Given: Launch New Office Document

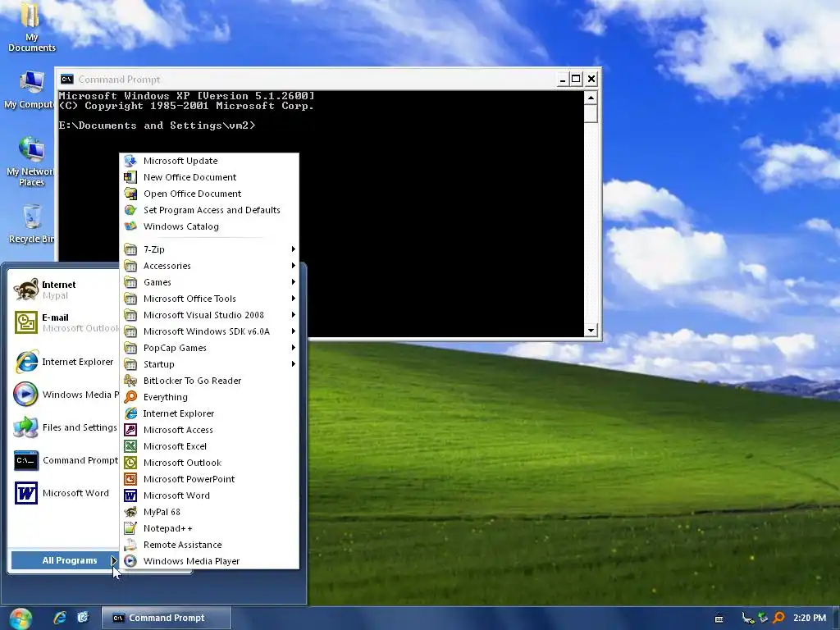Looking at the screenshot, I should (x=209, y=177).
